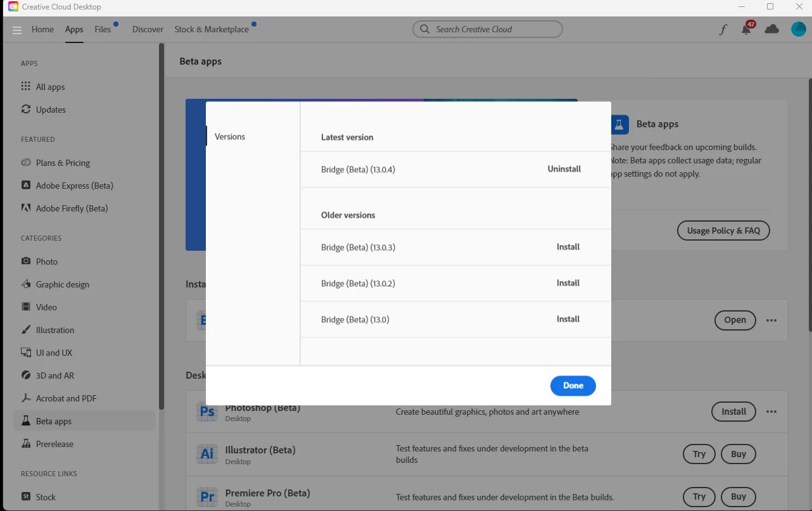This screenshot has height=511, width=812.
Task: Open the fonts 'f' icon
Action: click(723, 29)
